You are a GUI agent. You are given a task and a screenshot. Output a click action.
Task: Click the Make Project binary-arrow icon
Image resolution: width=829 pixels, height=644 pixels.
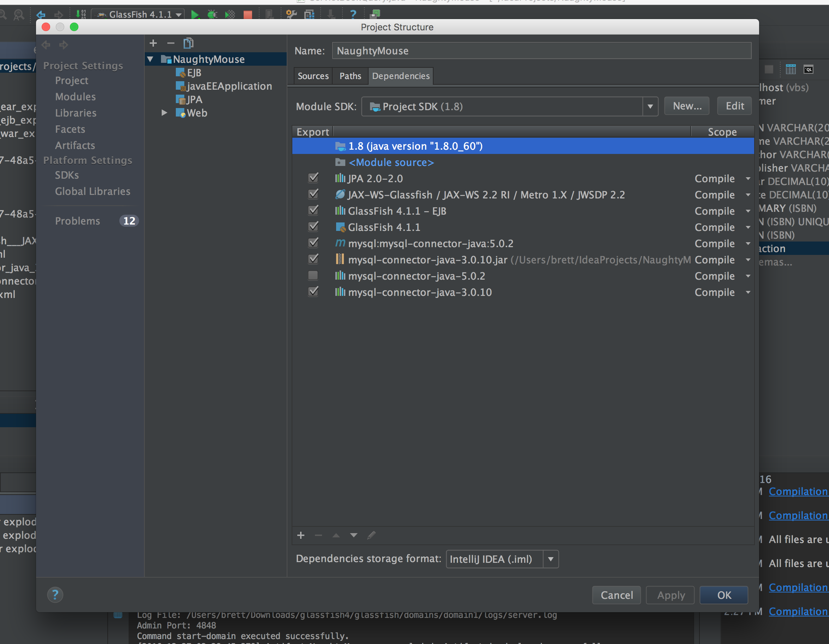point(80,14)
